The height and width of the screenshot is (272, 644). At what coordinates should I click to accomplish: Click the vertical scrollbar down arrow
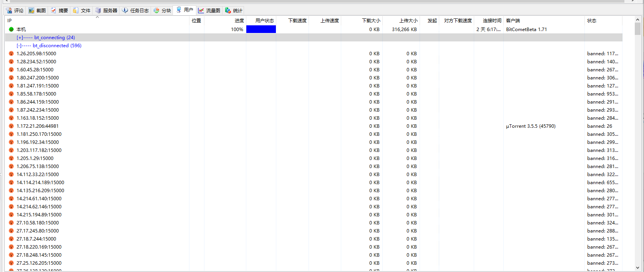pyautogui.click(x=637, y=268)
